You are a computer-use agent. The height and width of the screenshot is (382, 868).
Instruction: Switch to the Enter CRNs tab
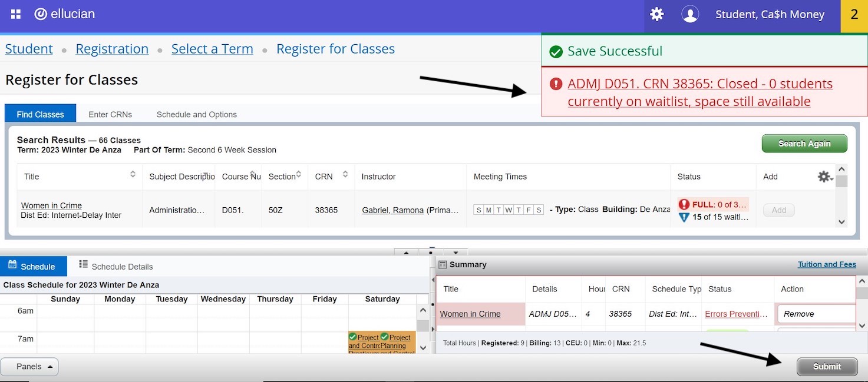110,114
